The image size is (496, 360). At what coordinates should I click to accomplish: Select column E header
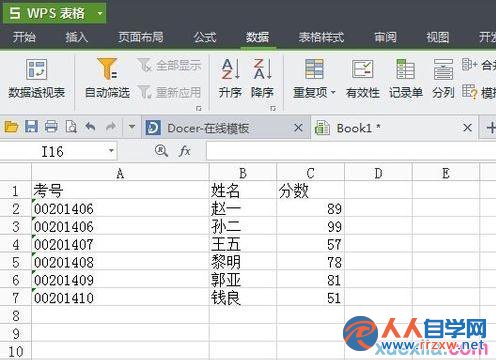446,173
